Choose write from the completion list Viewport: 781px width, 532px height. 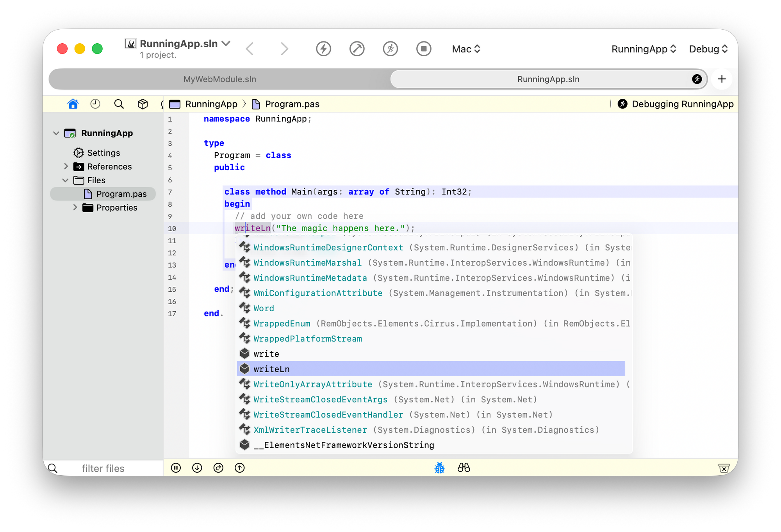(x=431, y=354)
